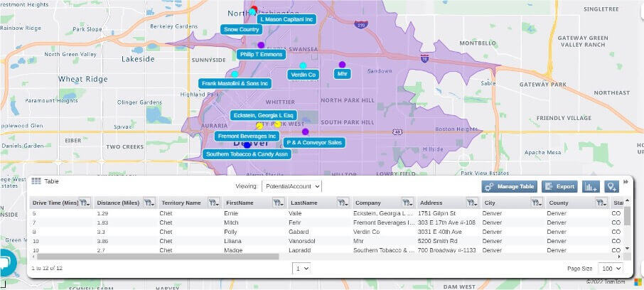Click Eckstein, Georgia L Esq label
This screenshot has width=644, height=290.
point(263,115)
